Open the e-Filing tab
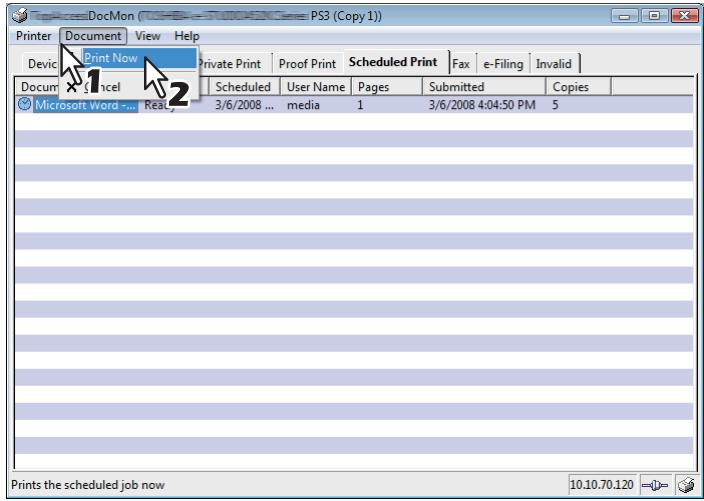The height and width of the screenshot is (501, 704). coord(503,64)
